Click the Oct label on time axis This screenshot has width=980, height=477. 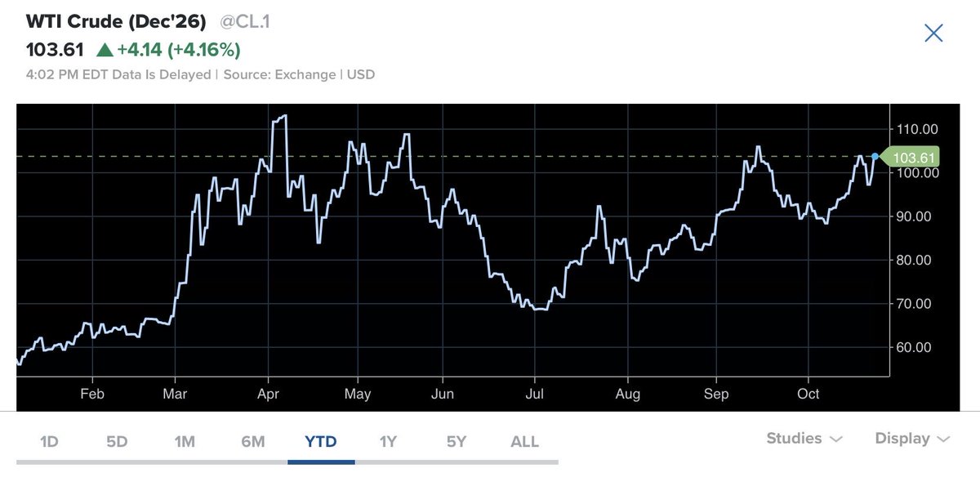[808, 393]
